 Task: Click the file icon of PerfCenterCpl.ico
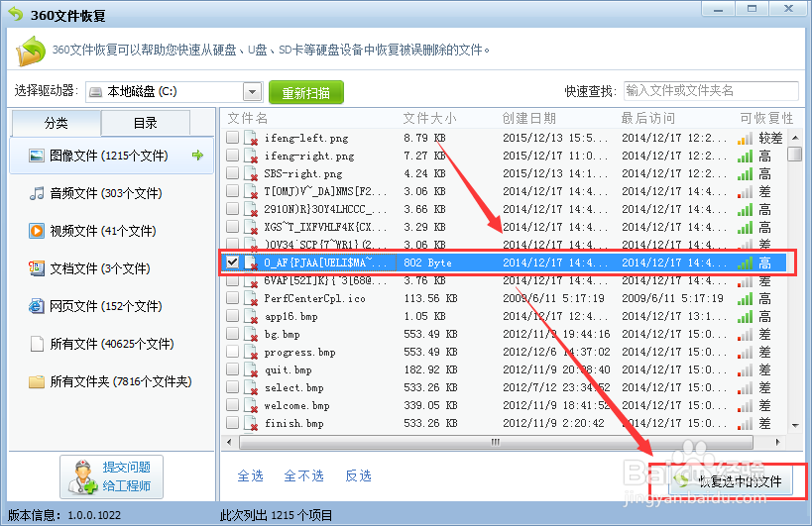[251, 298]
